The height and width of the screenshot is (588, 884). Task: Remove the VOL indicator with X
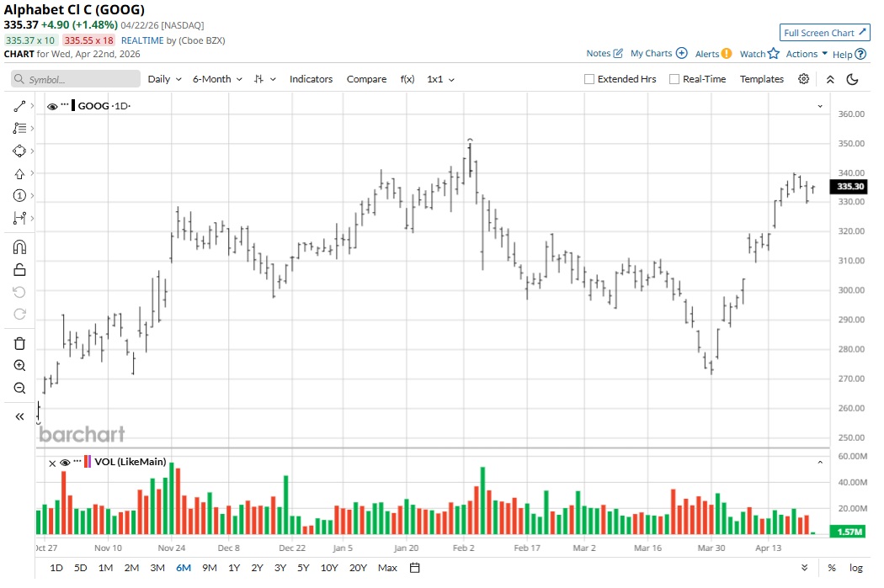(x=52, y=464)
